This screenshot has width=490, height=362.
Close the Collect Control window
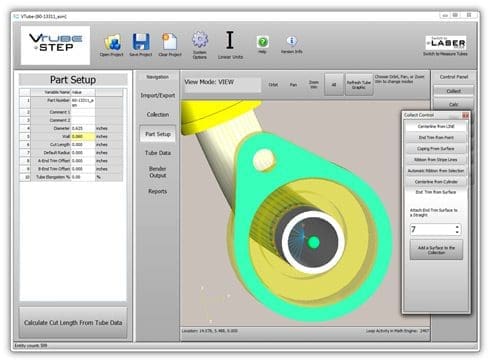(x=465, y=115)
